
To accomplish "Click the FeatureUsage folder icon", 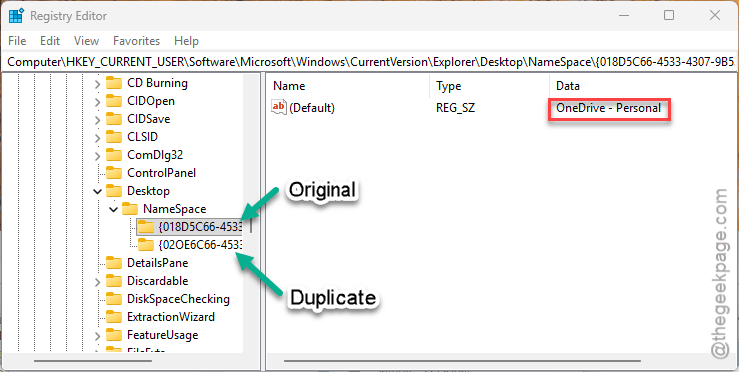I will [x=114, y=334].
